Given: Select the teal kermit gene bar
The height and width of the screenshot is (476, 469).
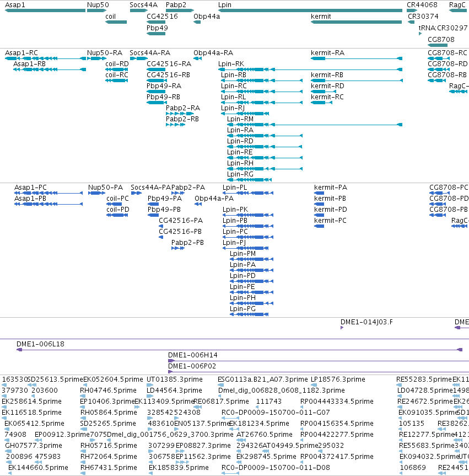Looking at the screenshot, I should point(357,22).
